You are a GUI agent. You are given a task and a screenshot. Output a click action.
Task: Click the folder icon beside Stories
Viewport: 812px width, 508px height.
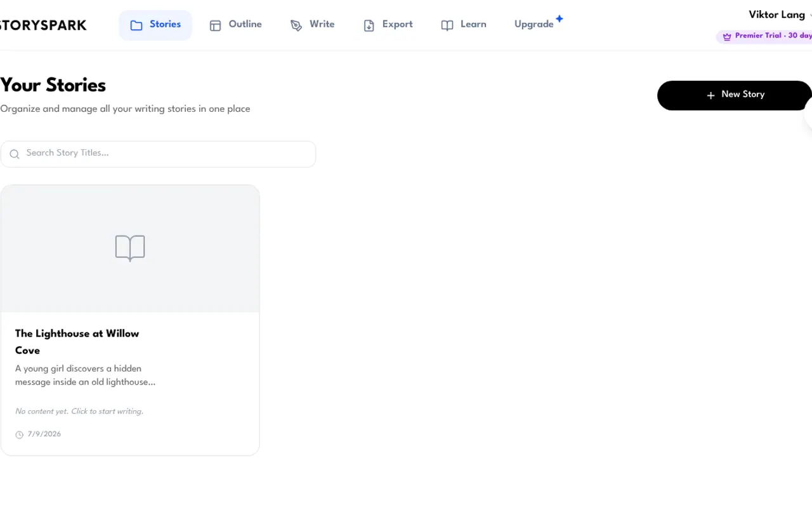[x=136, y=25]
